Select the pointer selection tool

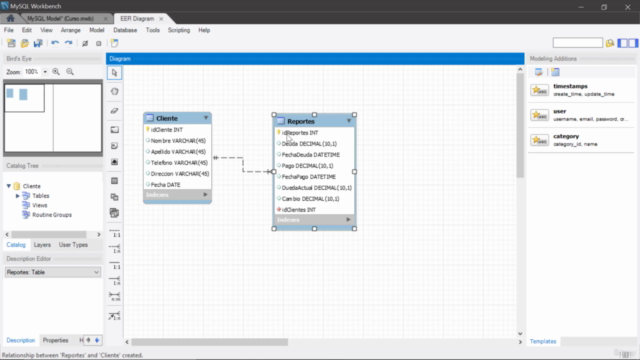pos(114,73)
